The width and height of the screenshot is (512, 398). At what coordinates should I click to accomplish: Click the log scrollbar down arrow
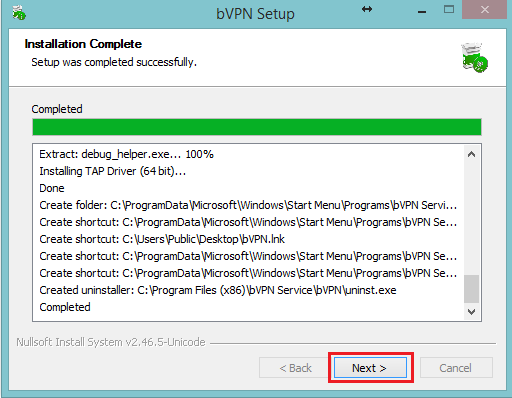coord(471,312)
